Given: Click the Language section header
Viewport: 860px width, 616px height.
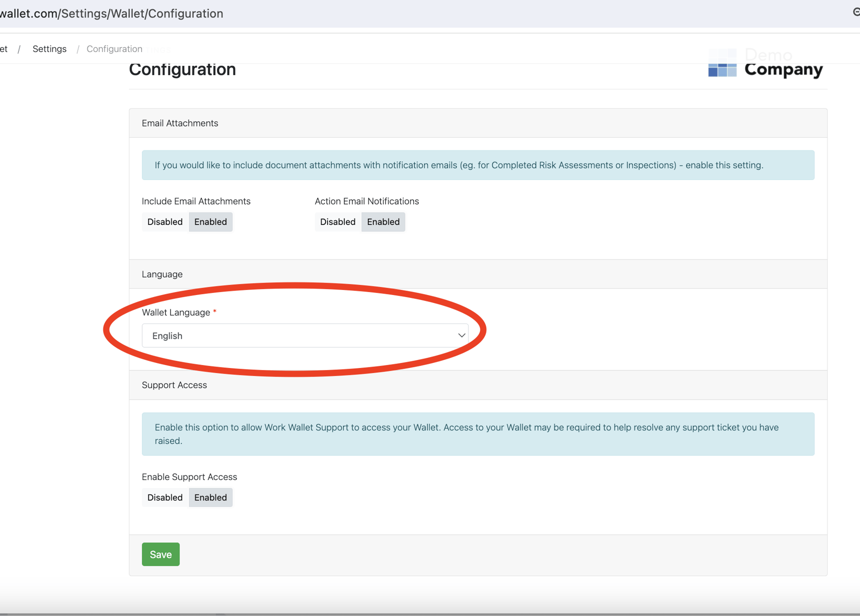Looking at the screenshot, I should pos(478,274).
